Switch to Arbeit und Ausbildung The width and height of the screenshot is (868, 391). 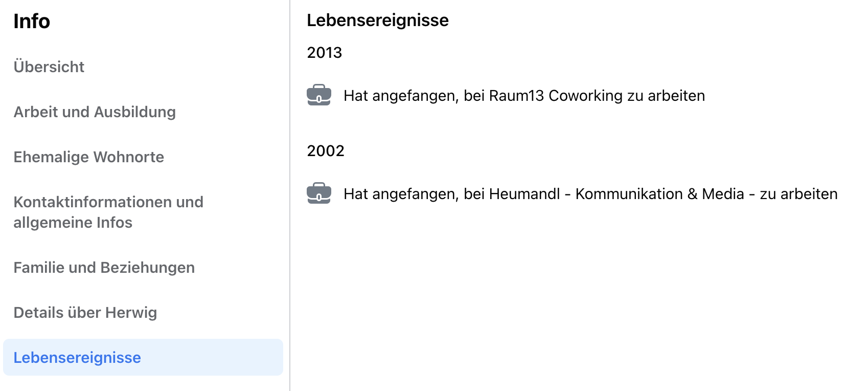[95, 112]
